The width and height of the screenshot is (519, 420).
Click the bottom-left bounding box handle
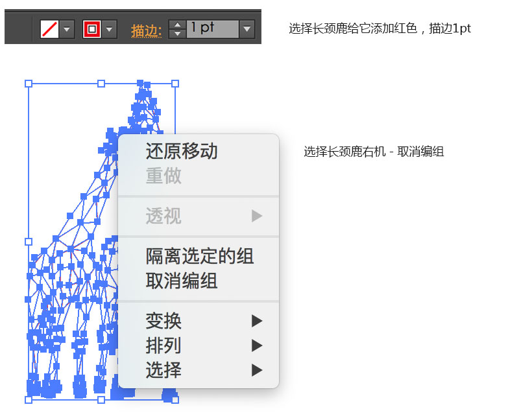(29, 400)
